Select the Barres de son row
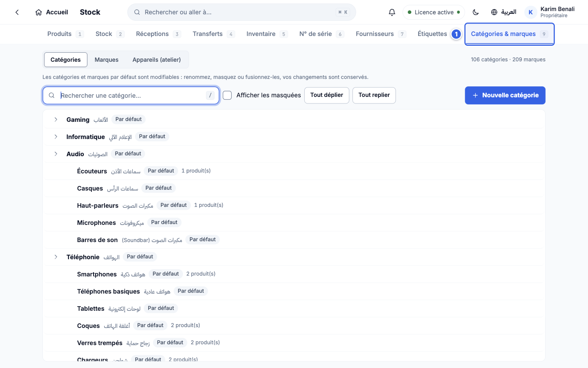Image resolution: width=588 pixels, height=368 pixels. click(x=294, y=240)
